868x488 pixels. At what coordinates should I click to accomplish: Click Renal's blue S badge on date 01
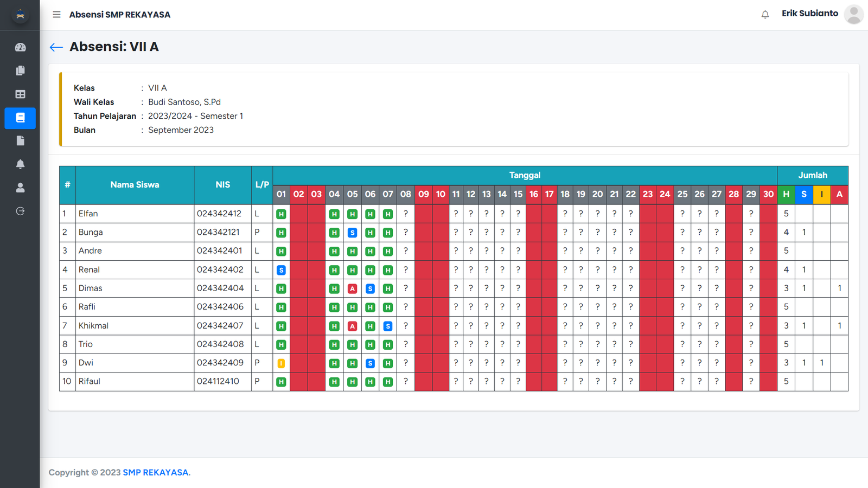tap(281, 270)
